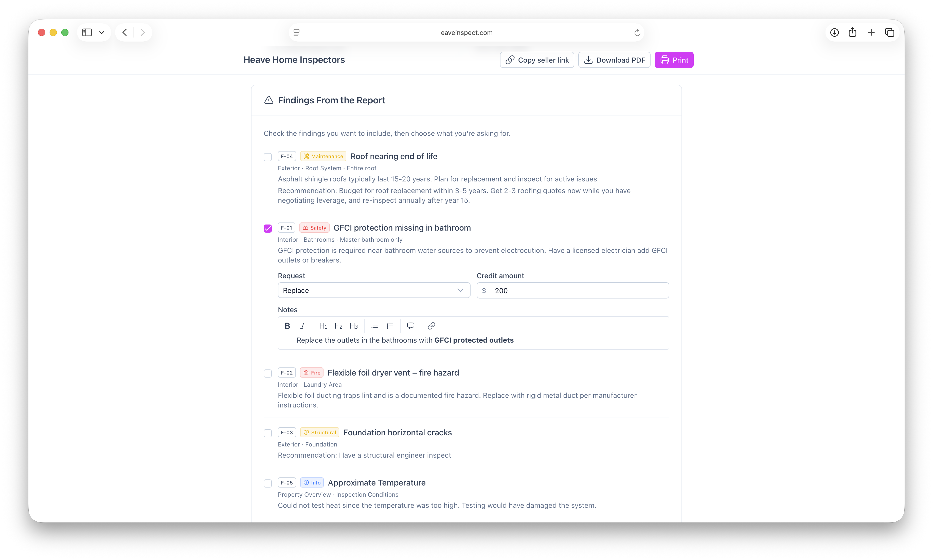Screen dimensions: 933x560
Task: Click the purple Print button
Action: click(674, 60)
